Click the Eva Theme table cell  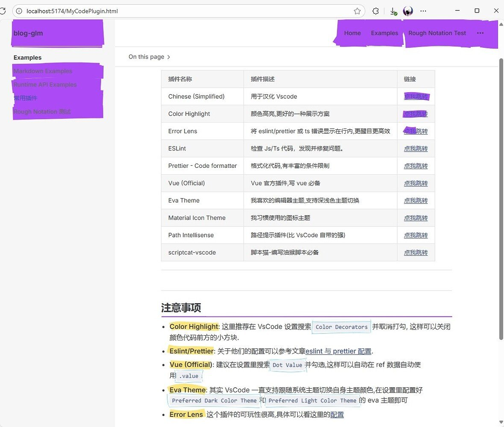coord(202,201)
